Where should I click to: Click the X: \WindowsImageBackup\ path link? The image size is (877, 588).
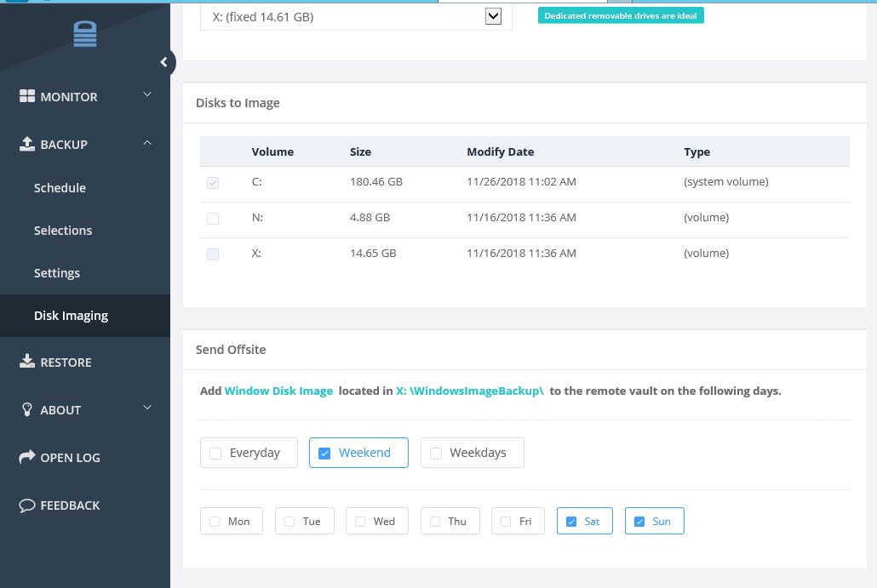click(x=470, y=391)
